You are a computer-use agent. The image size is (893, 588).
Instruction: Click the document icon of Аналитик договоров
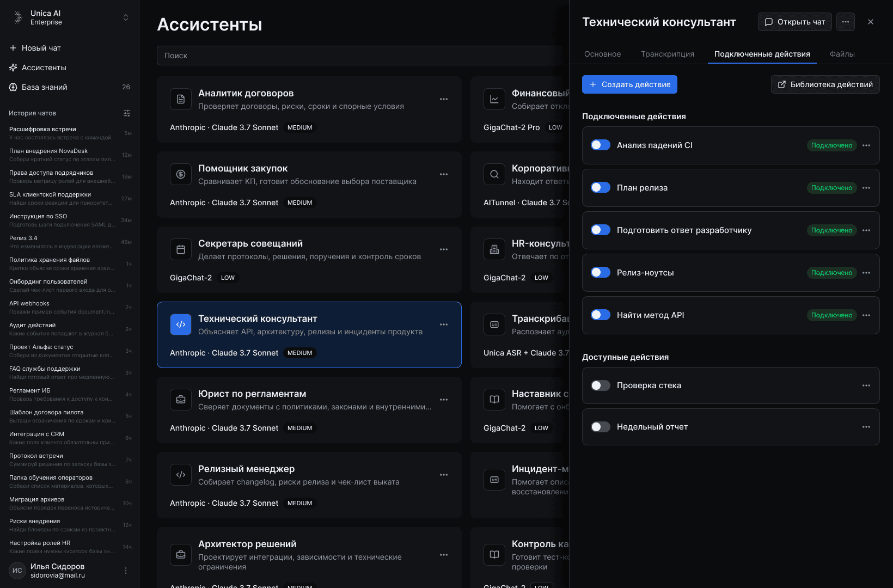click(x=181, y=99)
